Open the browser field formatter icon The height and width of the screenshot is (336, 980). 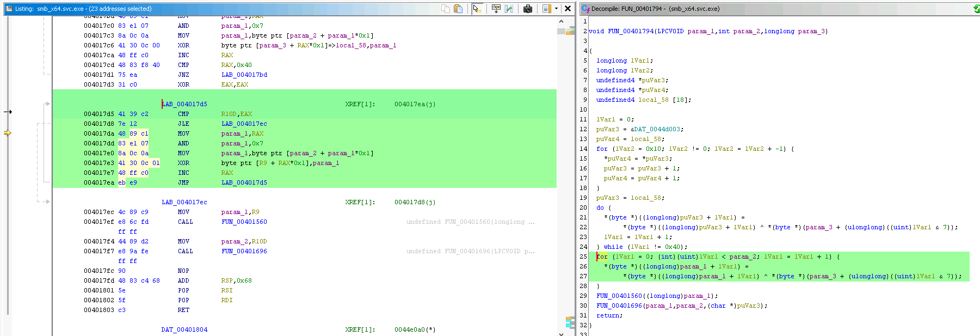click(496, 9)
